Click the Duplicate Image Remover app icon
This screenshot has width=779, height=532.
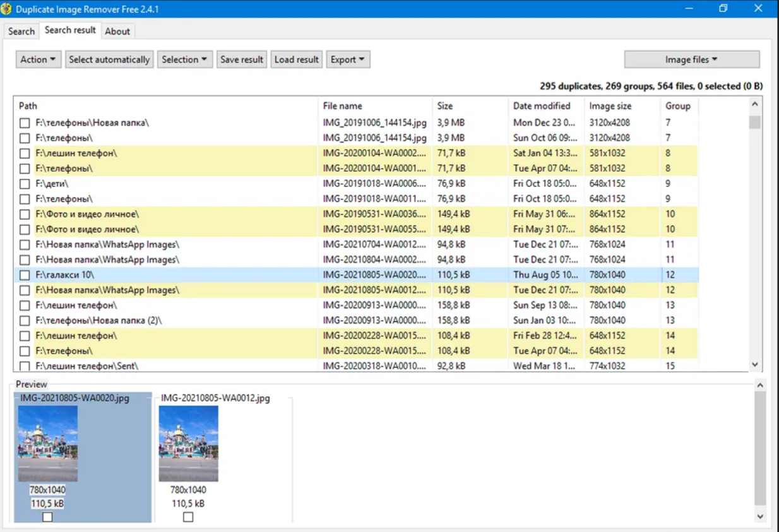click(x=7, y=9)
